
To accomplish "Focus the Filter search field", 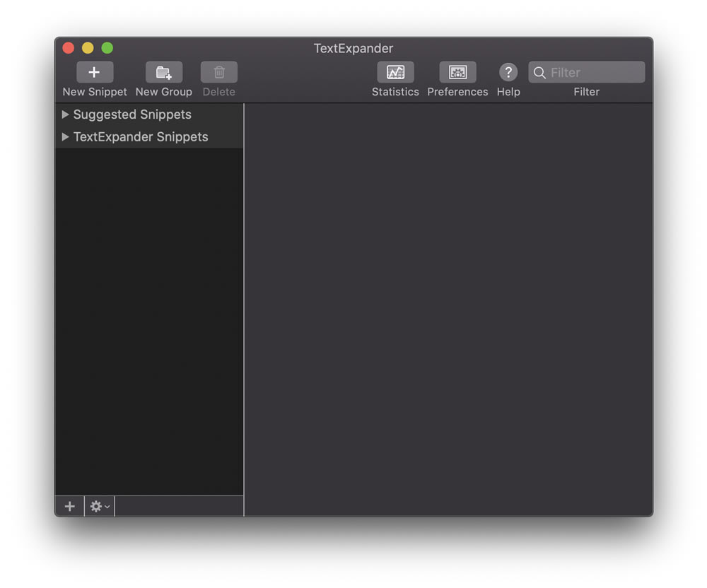I will tap(587, 72).
